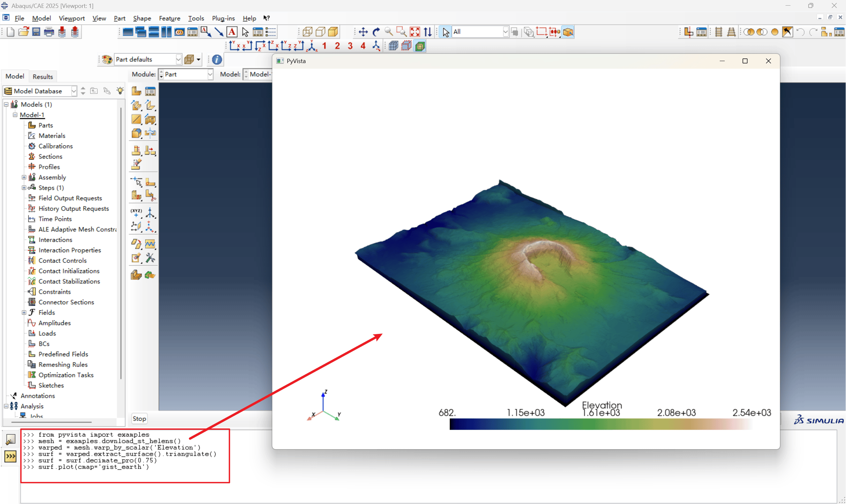Click the Create Part tool
This screenshot has width=846, height=504.
click(x=136, y=91)
